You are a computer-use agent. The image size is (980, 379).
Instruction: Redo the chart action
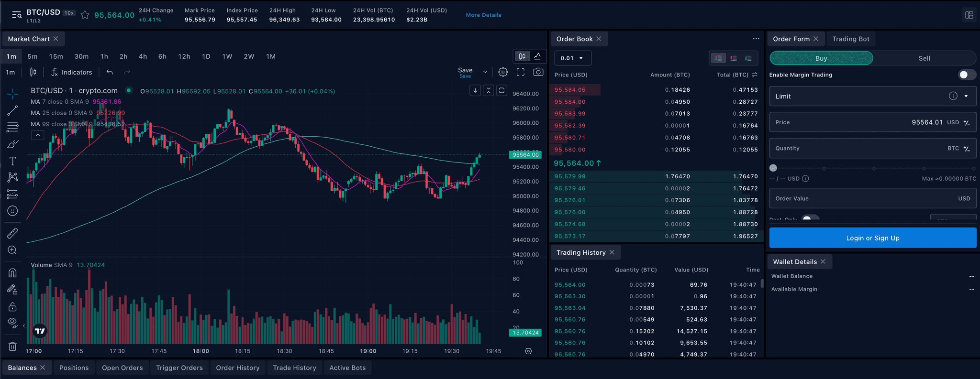tap(127, 72)
